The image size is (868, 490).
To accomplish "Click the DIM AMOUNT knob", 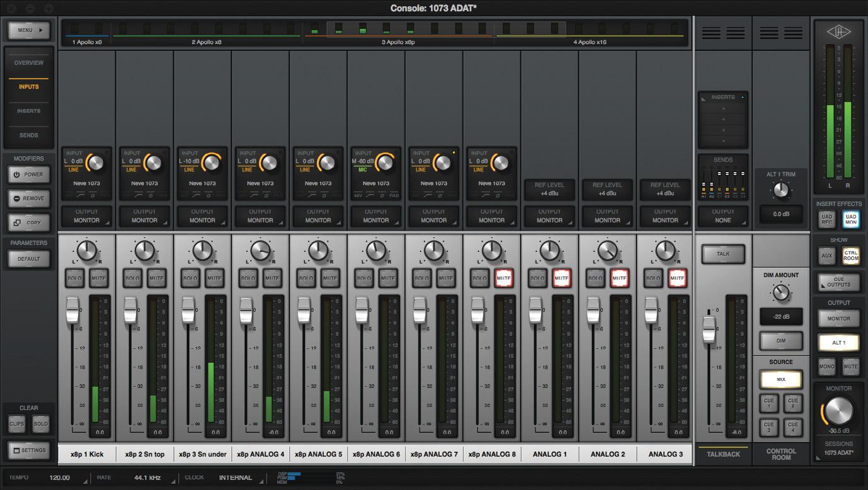I will coord(781,292).
